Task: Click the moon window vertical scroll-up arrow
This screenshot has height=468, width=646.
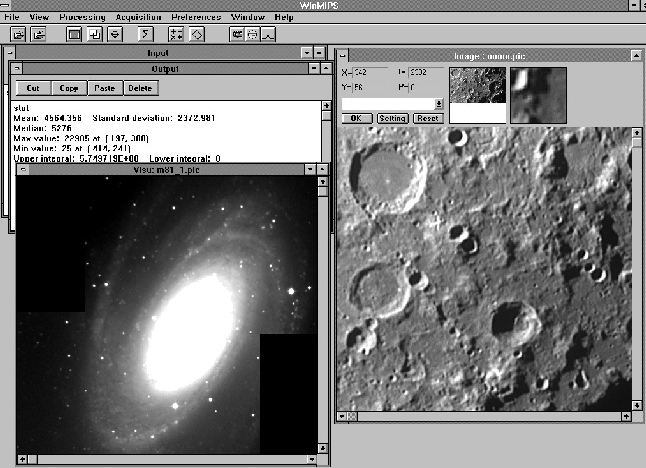Action: click(x=637, y=133)
